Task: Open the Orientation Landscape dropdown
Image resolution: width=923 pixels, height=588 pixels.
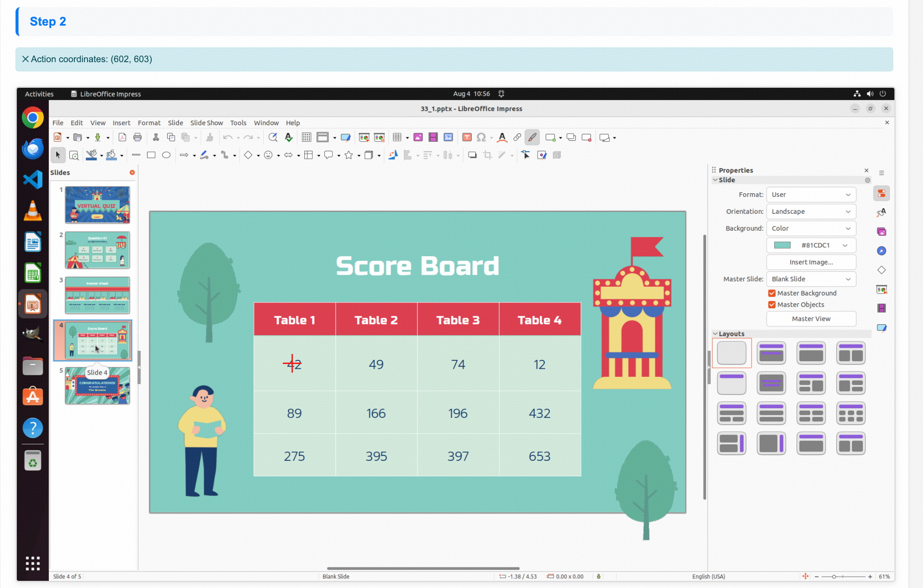Action: [x=811, y=212]
